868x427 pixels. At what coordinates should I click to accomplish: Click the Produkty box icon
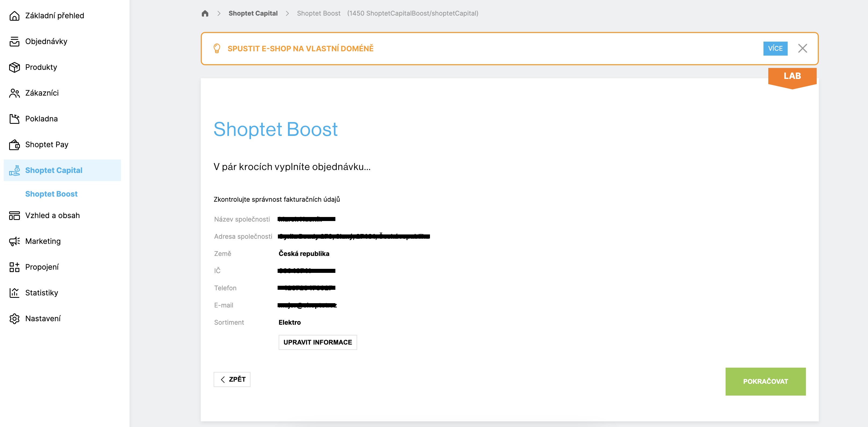[14, 67]
